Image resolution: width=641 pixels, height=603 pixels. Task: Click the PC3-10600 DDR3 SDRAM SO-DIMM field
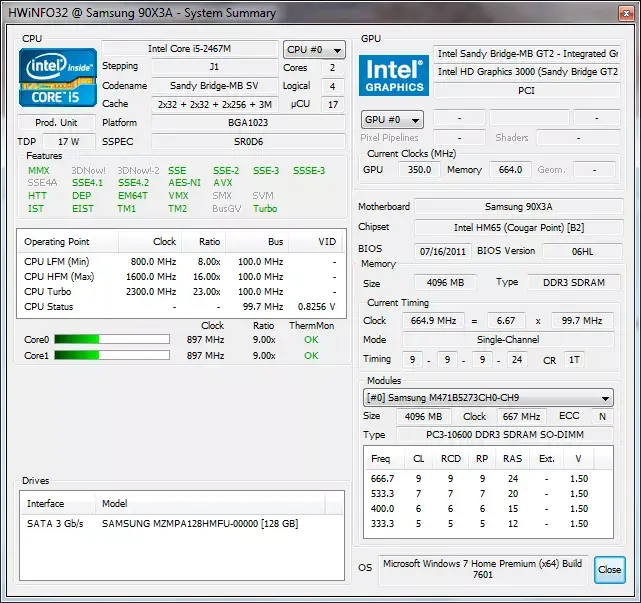tap(505, 435)
